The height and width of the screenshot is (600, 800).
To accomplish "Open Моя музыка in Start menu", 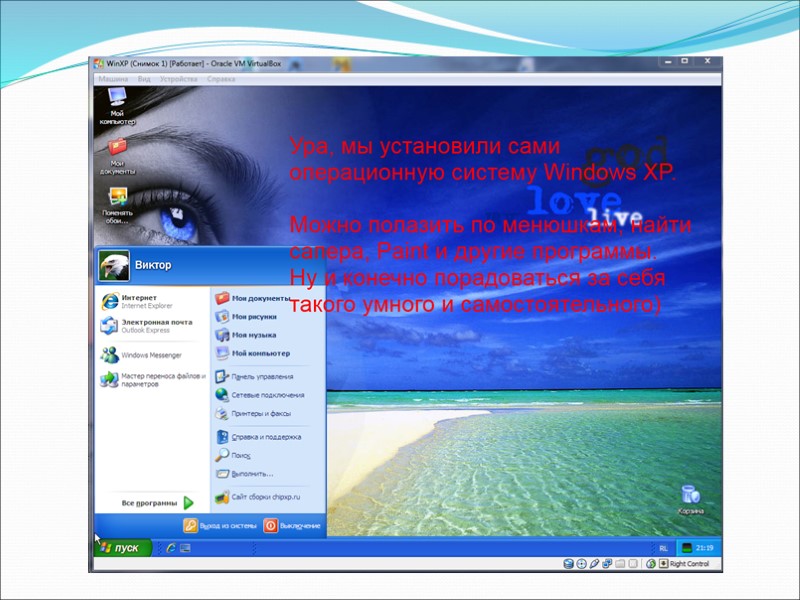I will point(245,335).
